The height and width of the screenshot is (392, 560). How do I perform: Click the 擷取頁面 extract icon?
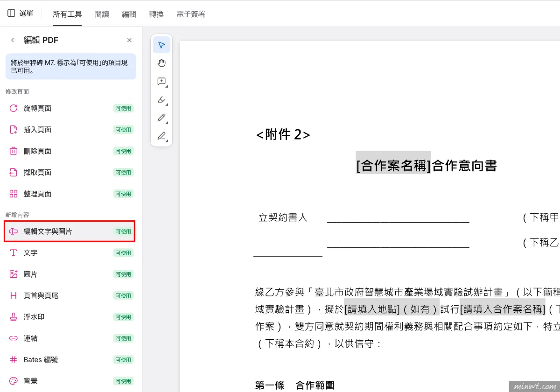(x=14, y=172)
